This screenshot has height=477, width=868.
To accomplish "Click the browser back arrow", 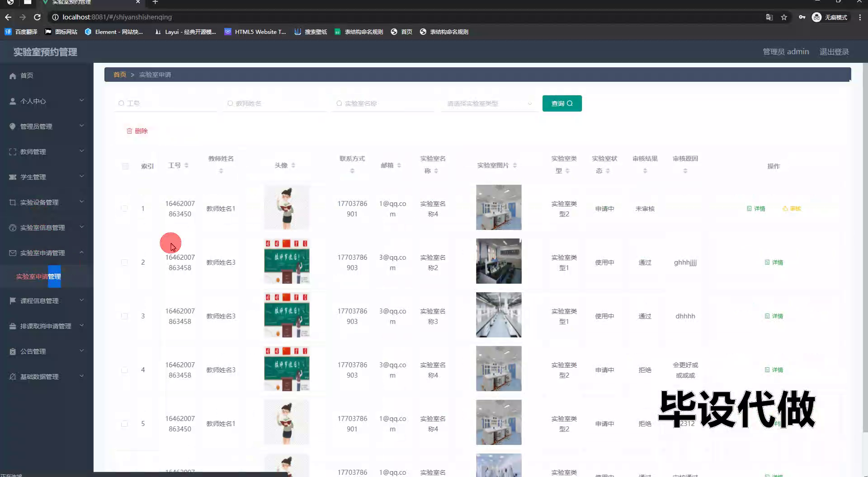I will coord(8,17).
